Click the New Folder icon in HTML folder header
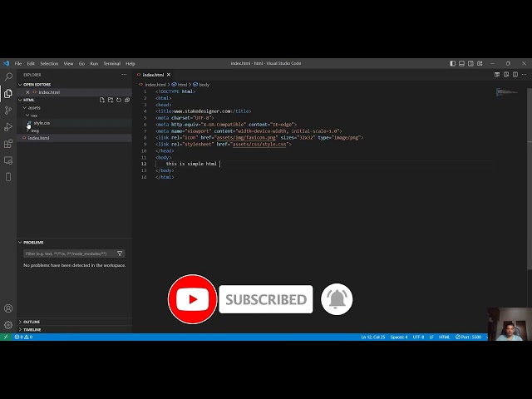Viewport: 532px width, 399px height. [111, 100]
